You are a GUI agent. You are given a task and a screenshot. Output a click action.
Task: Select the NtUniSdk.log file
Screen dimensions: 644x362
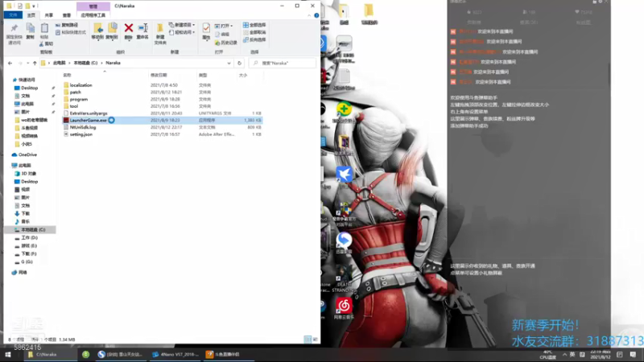pos(163,127)
